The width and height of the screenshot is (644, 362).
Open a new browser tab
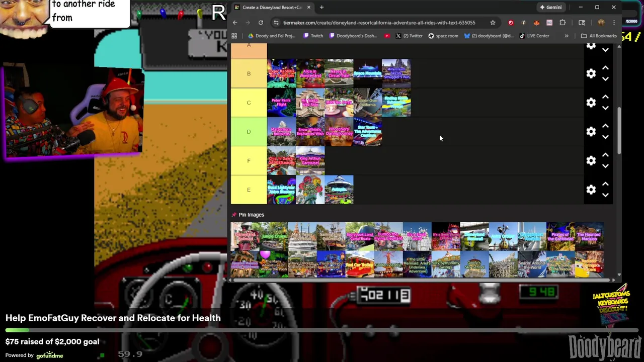point(321,7)
